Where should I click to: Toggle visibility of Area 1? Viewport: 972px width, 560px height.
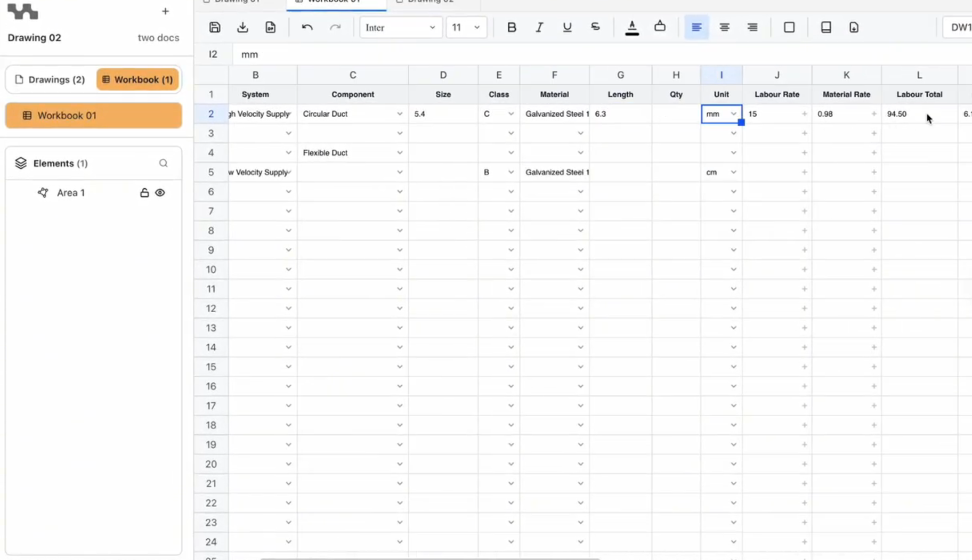[x=160, y=193]
